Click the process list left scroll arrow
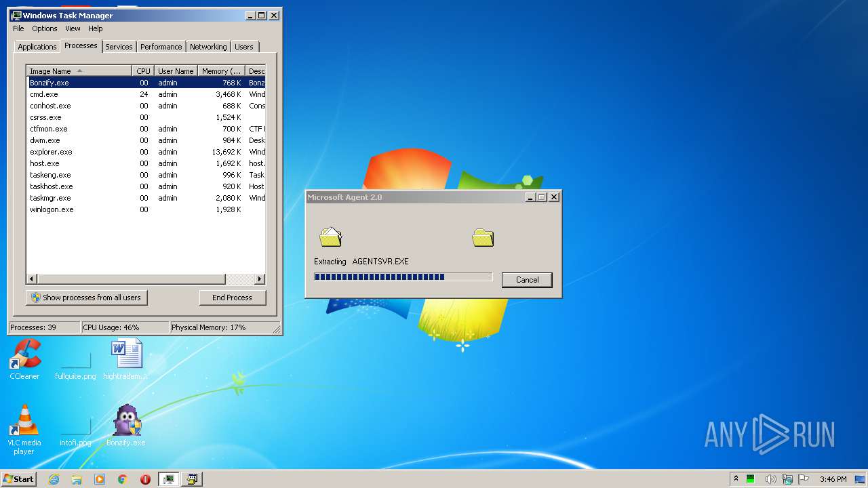Image resolution: width=868 pixels, height=488 pixels. (x=32, y=279)
